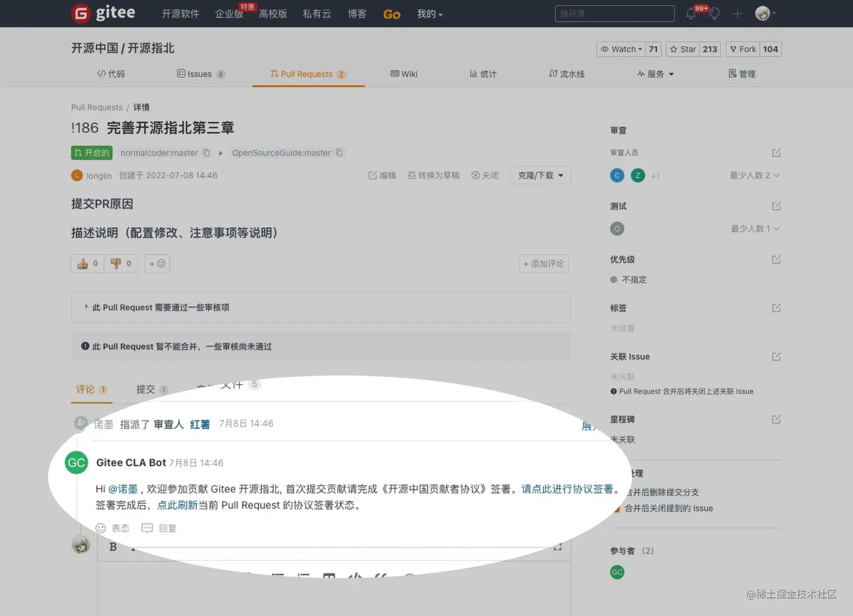The image size is (853, 616).
Task: Copy target branch OpenSourceGuide:master icon
Action: 339,153
